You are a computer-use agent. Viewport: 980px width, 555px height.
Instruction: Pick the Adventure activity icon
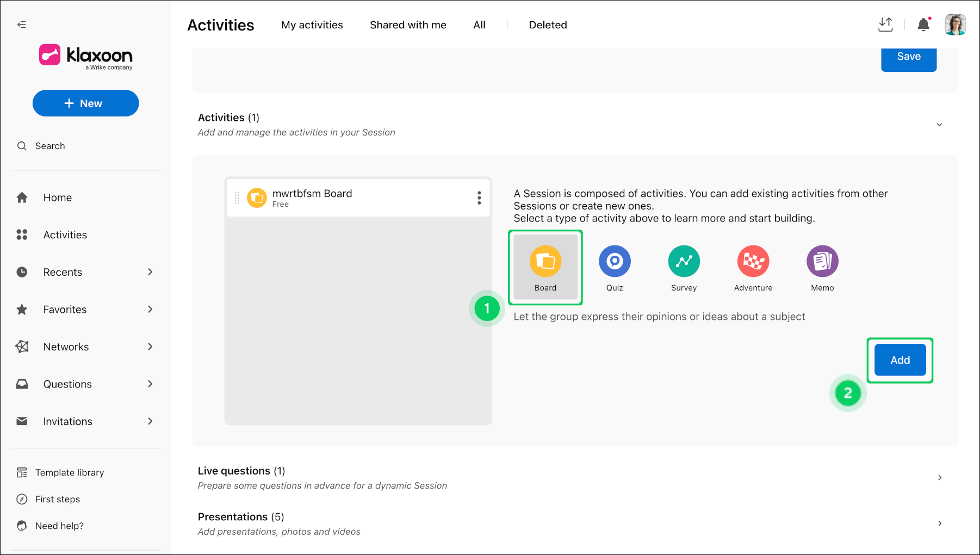tap(753, 261)
